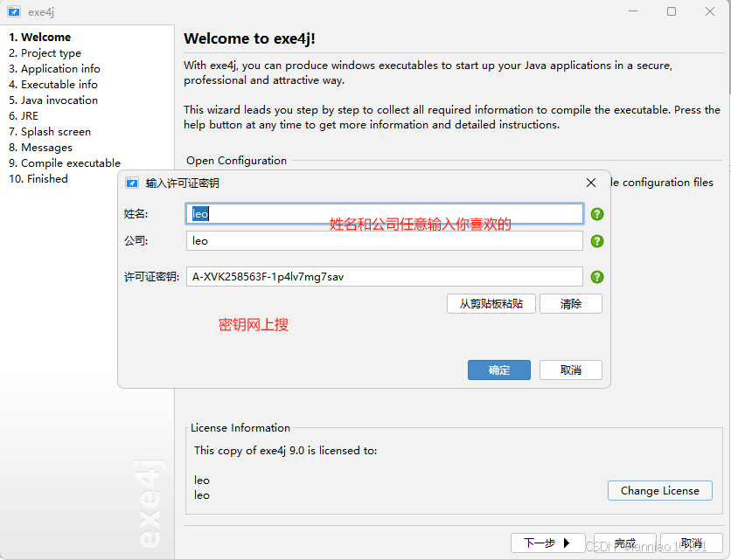Click the exe4j window title icon
Image resolution: width=731 pixels, height=560 pixels.
pos(14,11)
